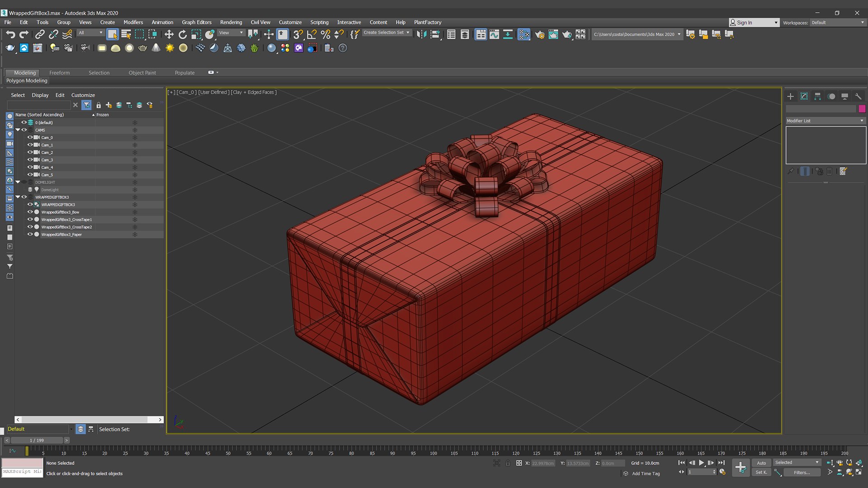Toggle visibility of WrappedGiftBox3_CrossTape1
The height and width of the screenshot is (488, 868).
pos(30,219)
